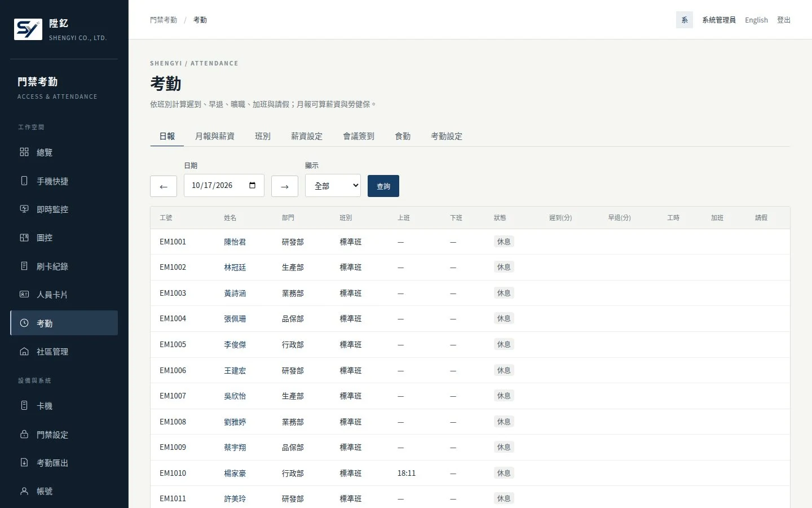Expand the 顯示 全部 dropdown
Viewport: 812px width, 508px height.
click(333, 186)
